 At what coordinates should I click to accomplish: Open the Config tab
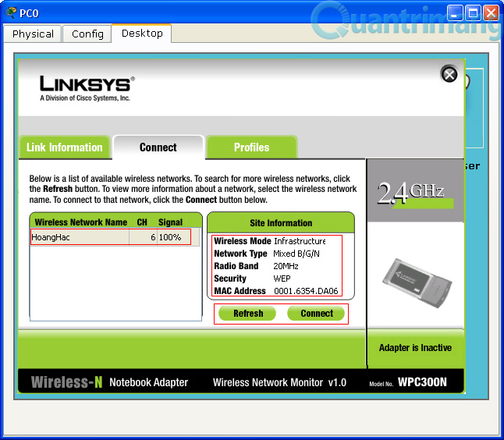87,34
